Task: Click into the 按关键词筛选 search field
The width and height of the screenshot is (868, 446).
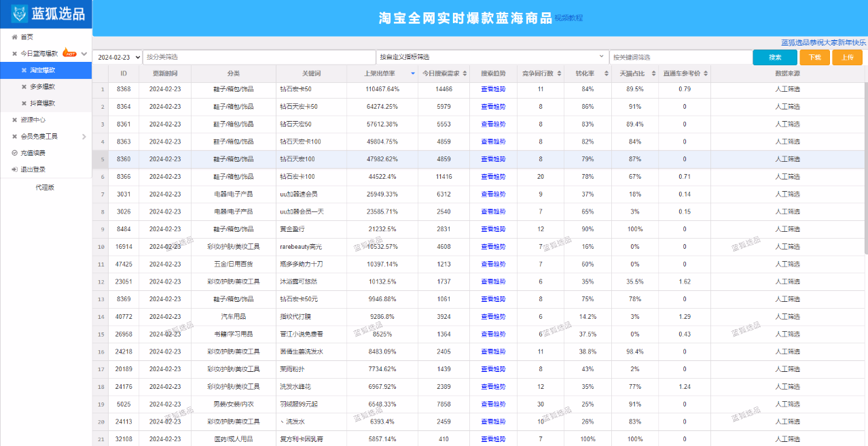Action: point(680,57)
